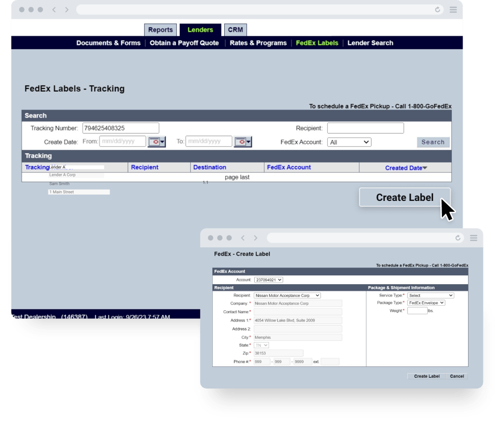Image resolution: width=504 pixels, height=426 pixels.
Task: Sort by Destination column header
Action: point(209,167)
